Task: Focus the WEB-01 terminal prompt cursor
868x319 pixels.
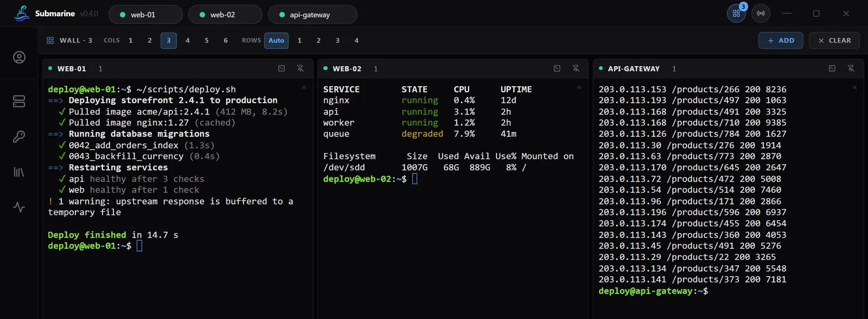Action: click(139, 246)
